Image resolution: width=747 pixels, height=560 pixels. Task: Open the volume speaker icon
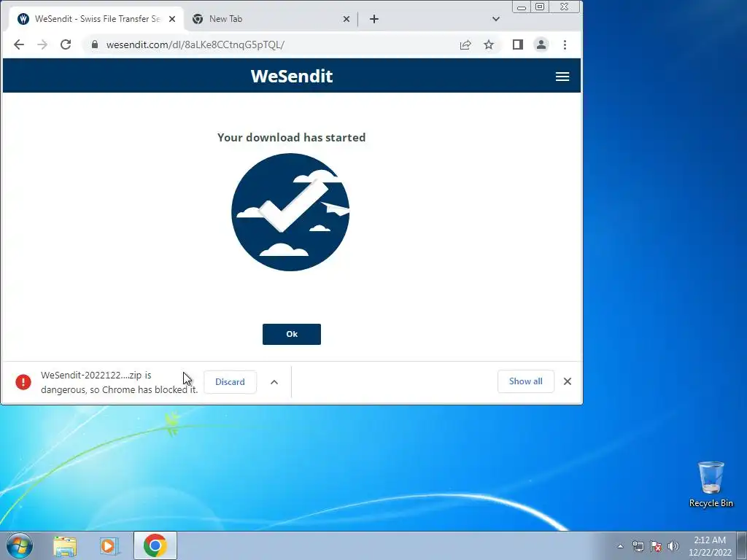[673, 546]
